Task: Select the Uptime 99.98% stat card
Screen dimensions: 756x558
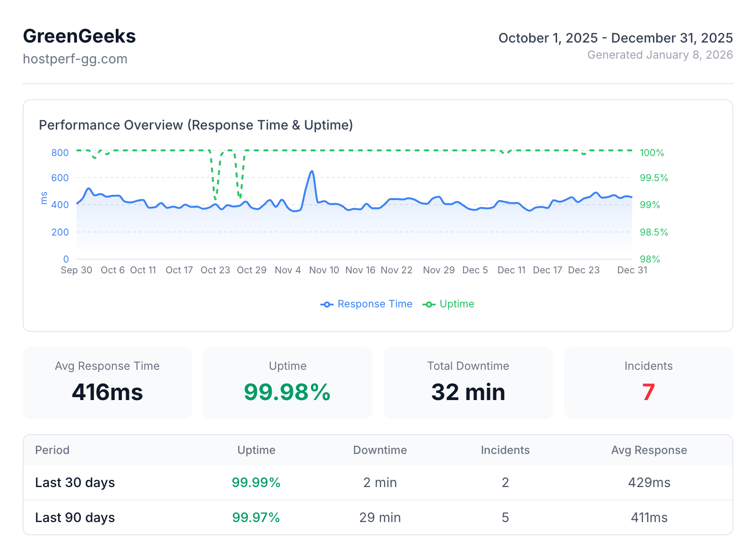Action: [287, 383]
